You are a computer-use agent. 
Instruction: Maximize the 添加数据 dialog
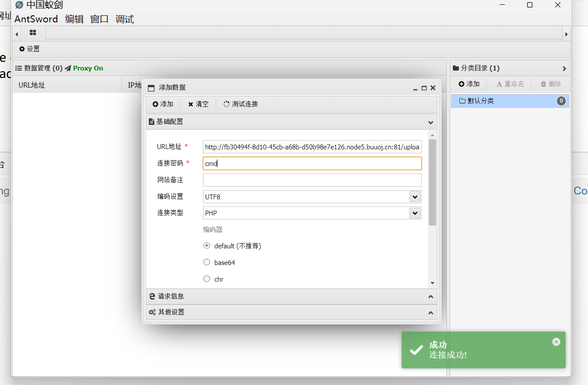click(424, 88)
